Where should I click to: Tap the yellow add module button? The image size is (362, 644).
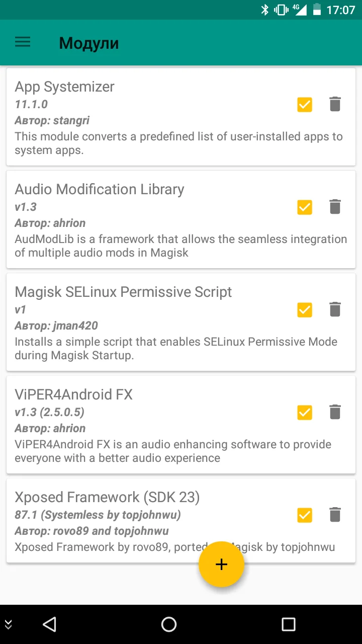221,564
